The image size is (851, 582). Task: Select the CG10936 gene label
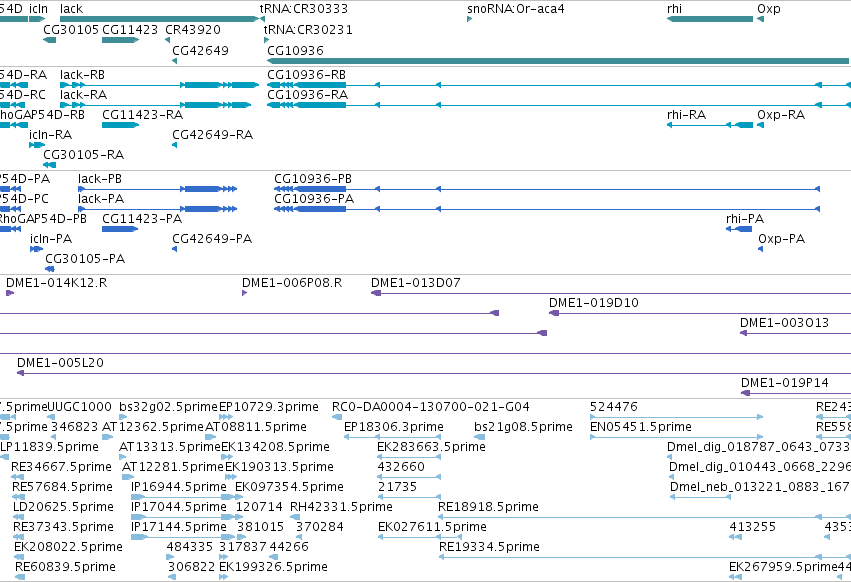pyautogui.click(x=295, y=50)
